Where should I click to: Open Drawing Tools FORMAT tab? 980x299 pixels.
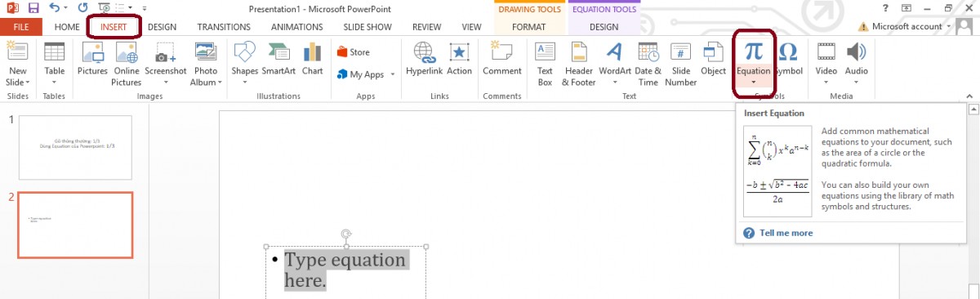(528, 27)
